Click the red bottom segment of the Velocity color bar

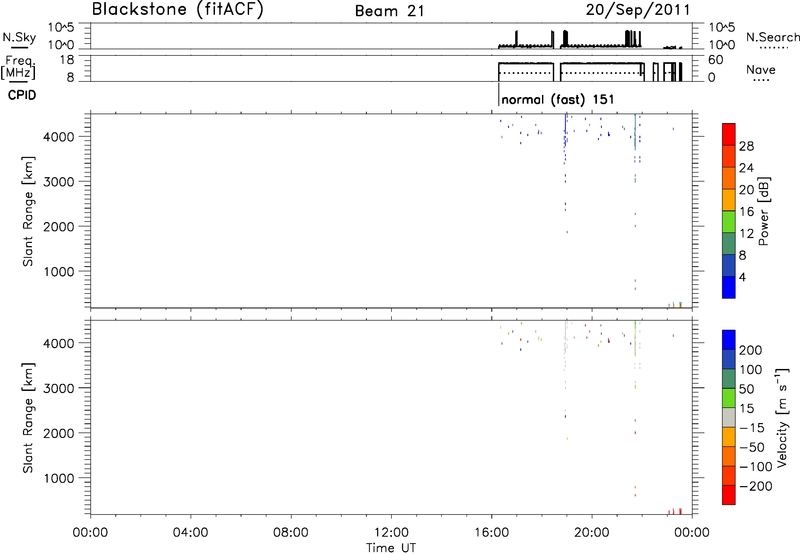click(729, 495)
